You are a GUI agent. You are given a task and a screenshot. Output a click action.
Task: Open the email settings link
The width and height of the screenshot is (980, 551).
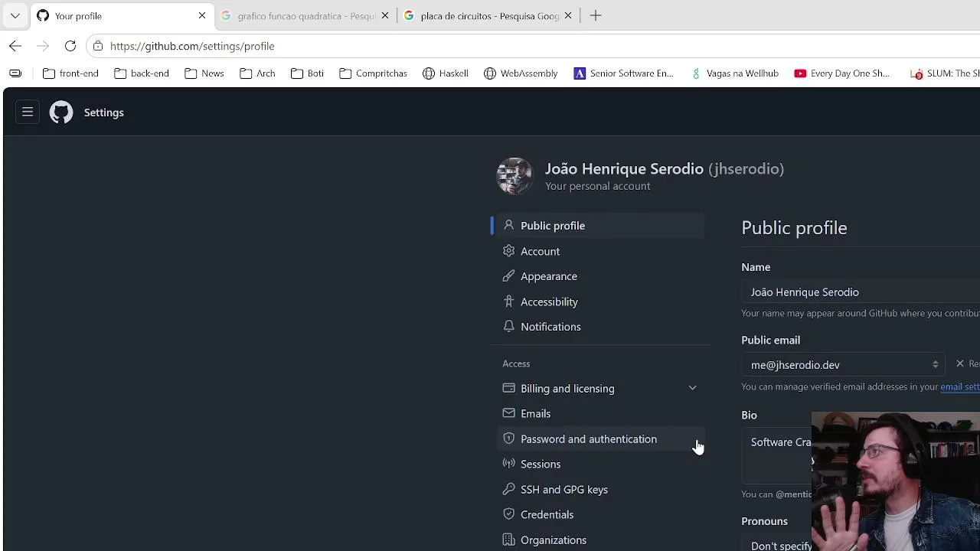[960, 387]
